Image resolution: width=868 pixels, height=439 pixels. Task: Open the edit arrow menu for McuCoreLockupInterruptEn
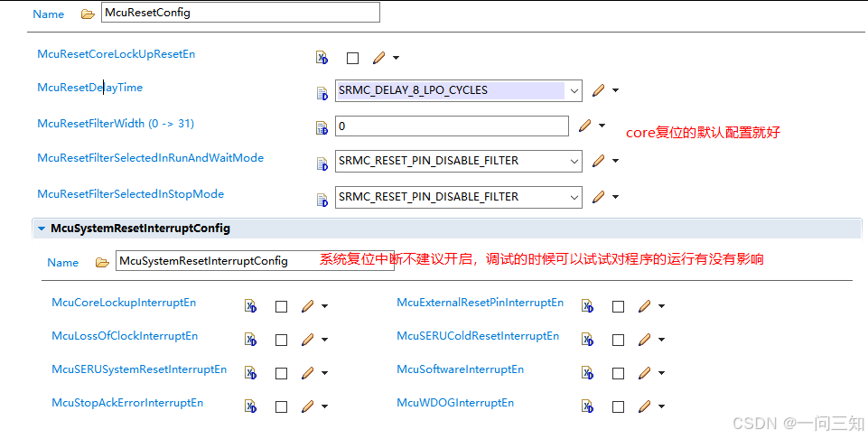point(325,306)
